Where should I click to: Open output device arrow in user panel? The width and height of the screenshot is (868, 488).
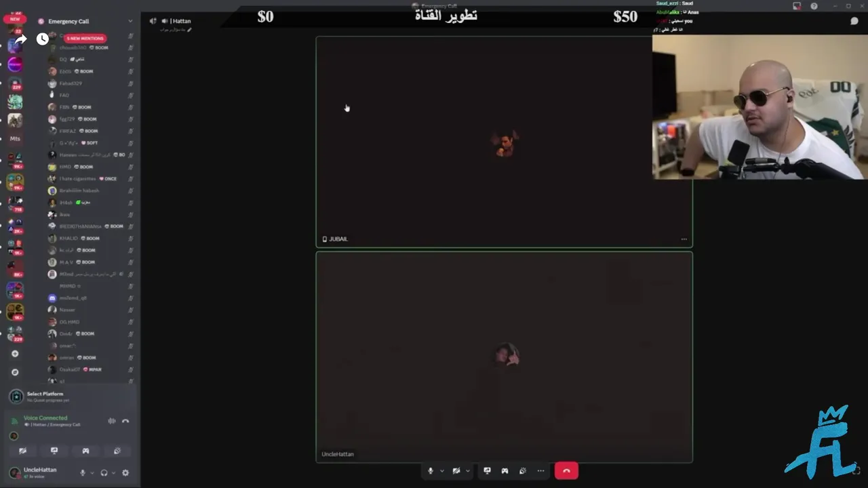[x=113, y=473]
